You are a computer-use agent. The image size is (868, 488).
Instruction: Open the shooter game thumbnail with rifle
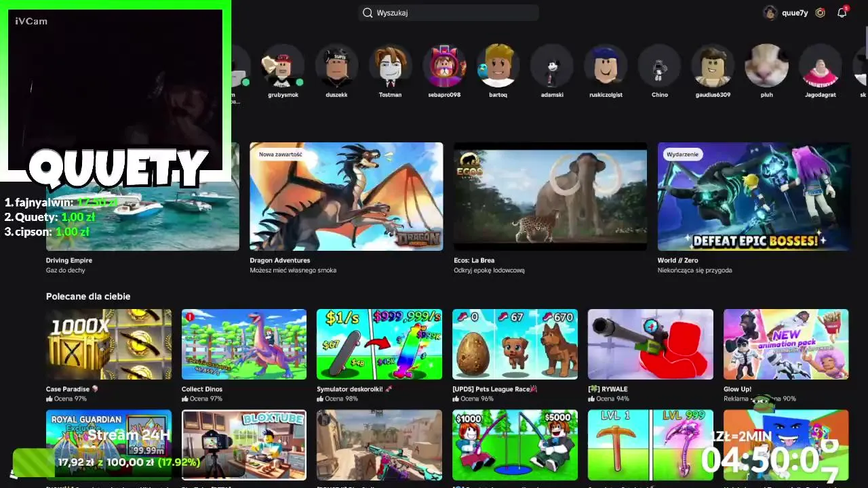[x=379, y=445]
